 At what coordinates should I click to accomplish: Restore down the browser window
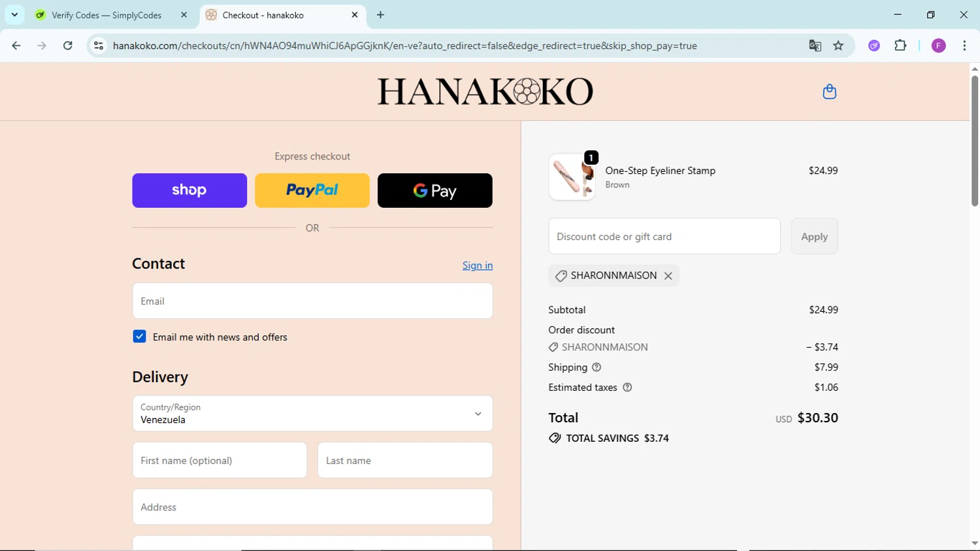pos(930,14)
